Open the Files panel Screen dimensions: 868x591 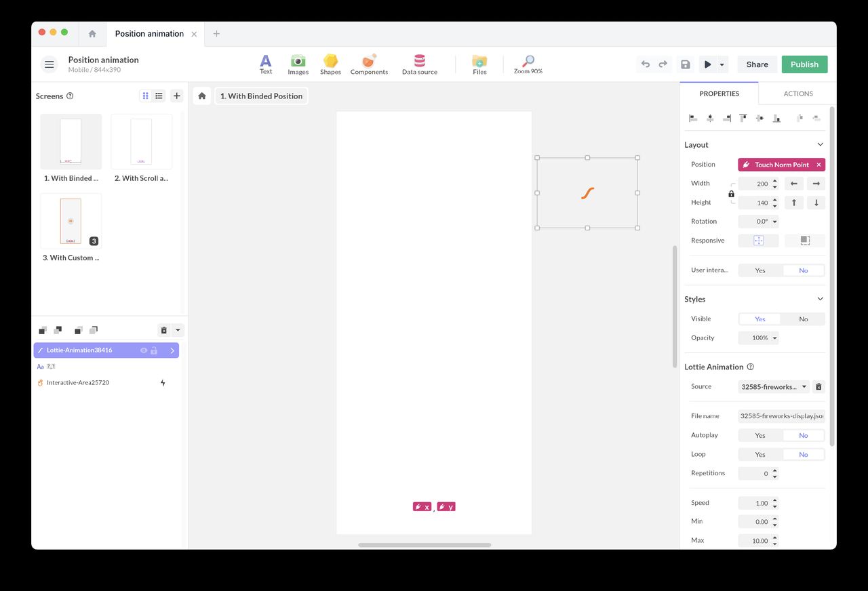coord(479,64)
